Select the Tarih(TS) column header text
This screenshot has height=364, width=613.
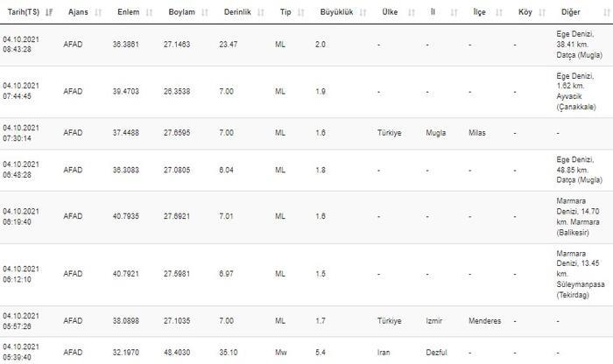point(24,12)
